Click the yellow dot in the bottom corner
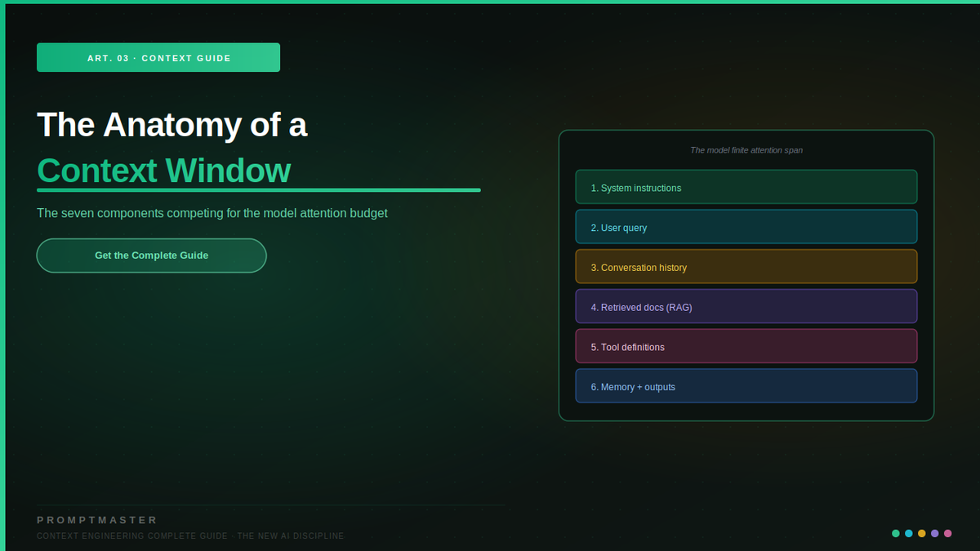Screen dimensions: 980x551 [922, 533]
